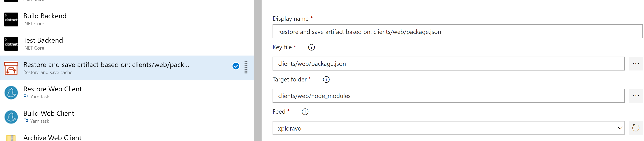Click the 'Display name' label
The width and height of the screenshot is (644, 141).
pos(290,19)
